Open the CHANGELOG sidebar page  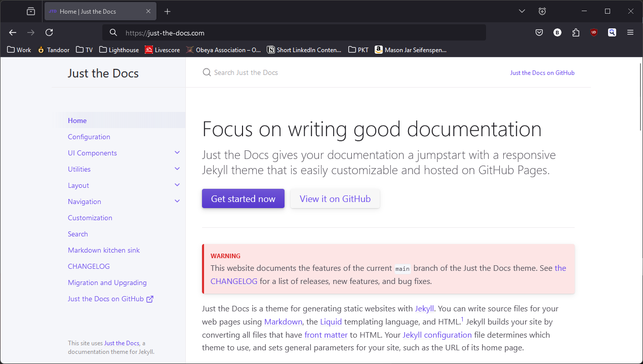click(x=89, y=266)
